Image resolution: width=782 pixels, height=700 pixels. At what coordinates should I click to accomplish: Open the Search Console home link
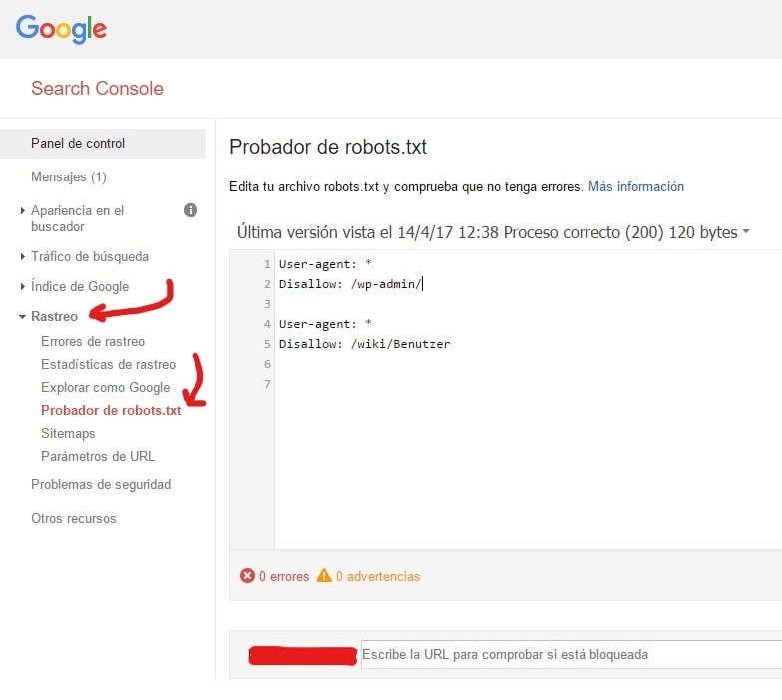coord(97,88)
